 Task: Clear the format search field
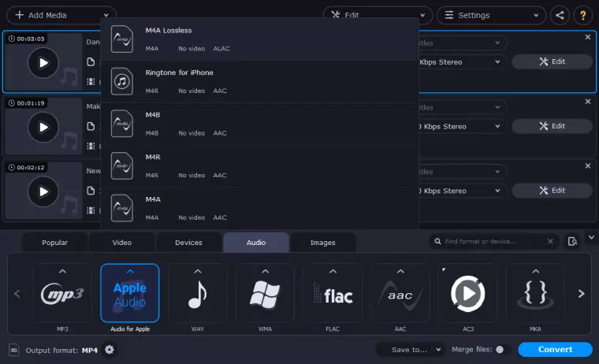pos(550,241)
